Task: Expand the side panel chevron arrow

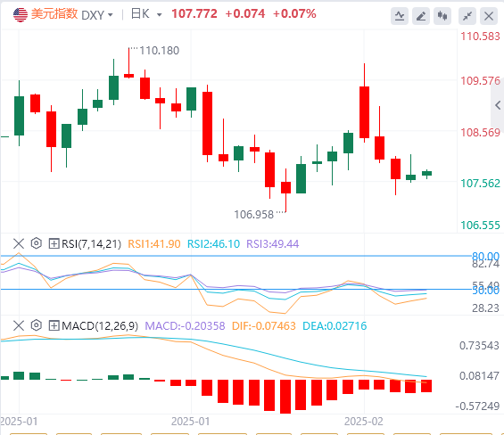Action: click(x=498, y=105)
